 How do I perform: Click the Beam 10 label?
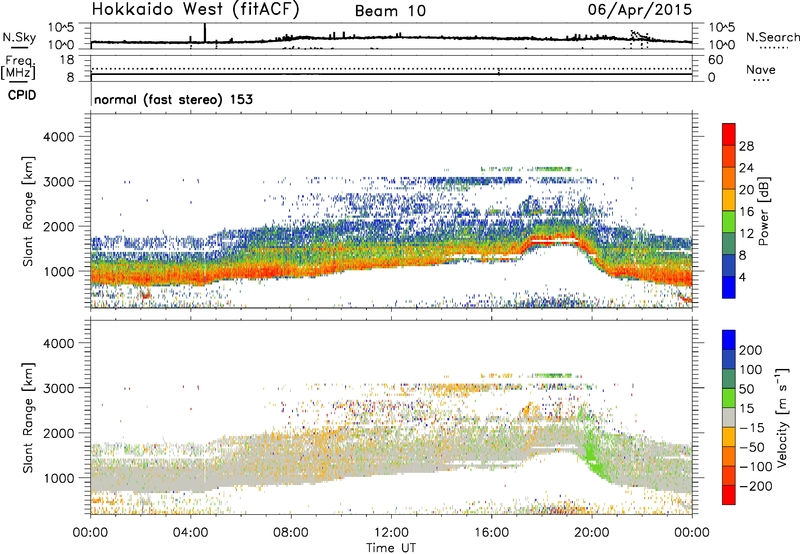390,11
